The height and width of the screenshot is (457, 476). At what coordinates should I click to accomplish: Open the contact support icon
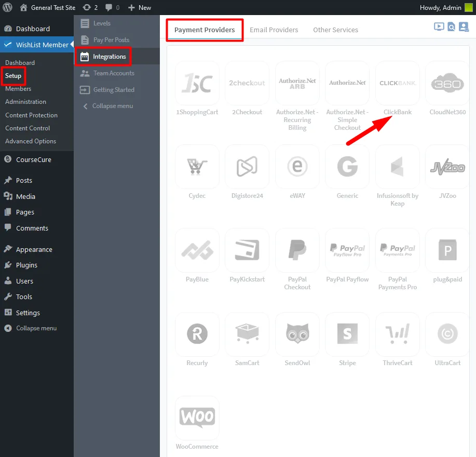click(x=465, y=26)
